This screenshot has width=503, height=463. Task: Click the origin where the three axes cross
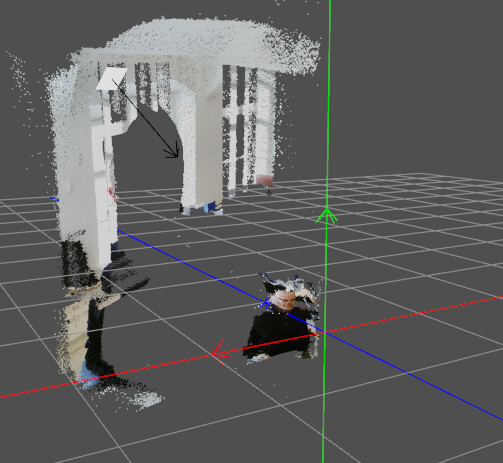click(x=323, y=332)
